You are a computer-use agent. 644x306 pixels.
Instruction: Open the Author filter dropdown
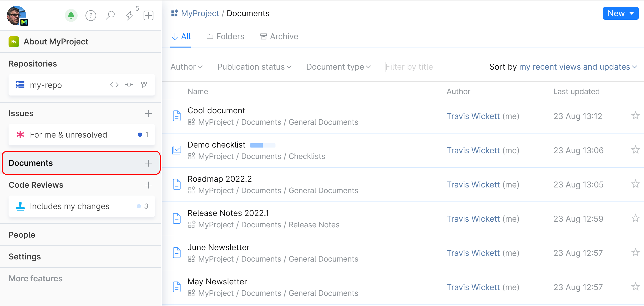pyautogui.click(x=187, y=67)
